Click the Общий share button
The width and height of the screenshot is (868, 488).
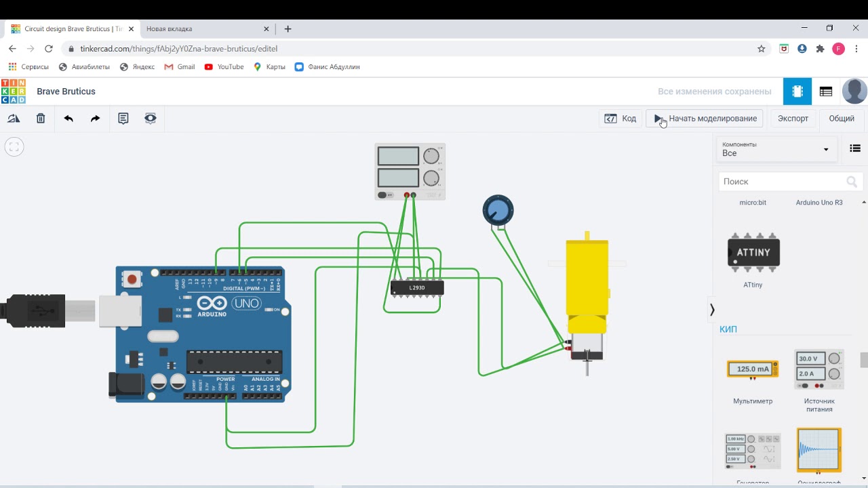842,119
